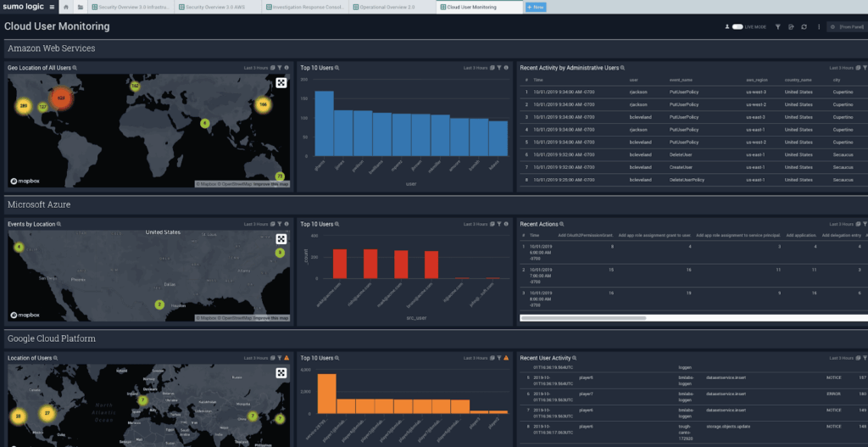
Task: Sort table by event_name column header
Action: [681, 80]
